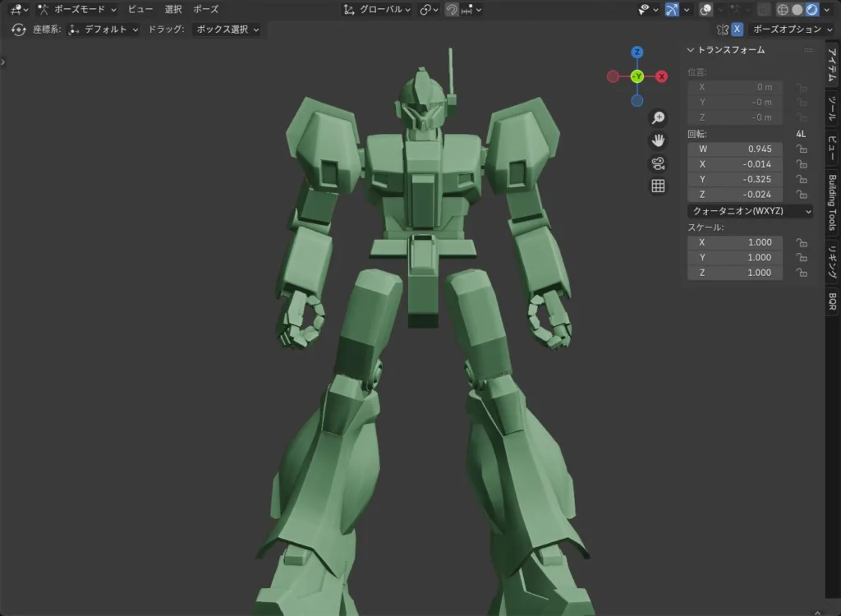Click the blue Z axis on gizmo

(637, 53)
